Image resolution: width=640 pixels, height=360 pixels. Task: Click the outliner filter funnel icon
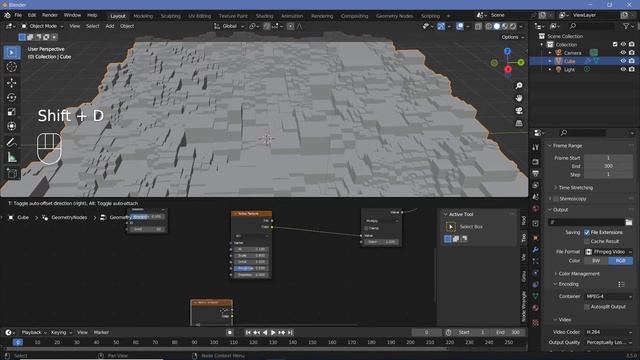click(x=626, y=26)
